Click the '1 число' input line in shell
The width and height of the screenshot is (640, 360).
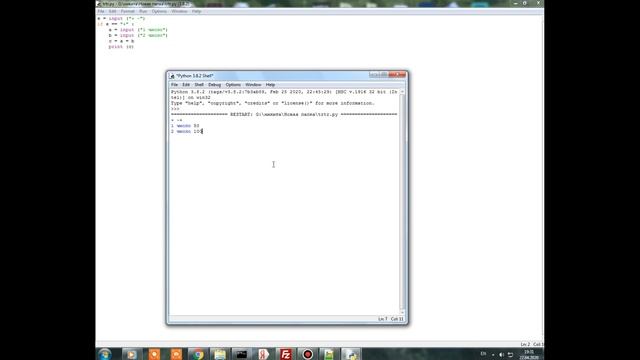point(185,126)
